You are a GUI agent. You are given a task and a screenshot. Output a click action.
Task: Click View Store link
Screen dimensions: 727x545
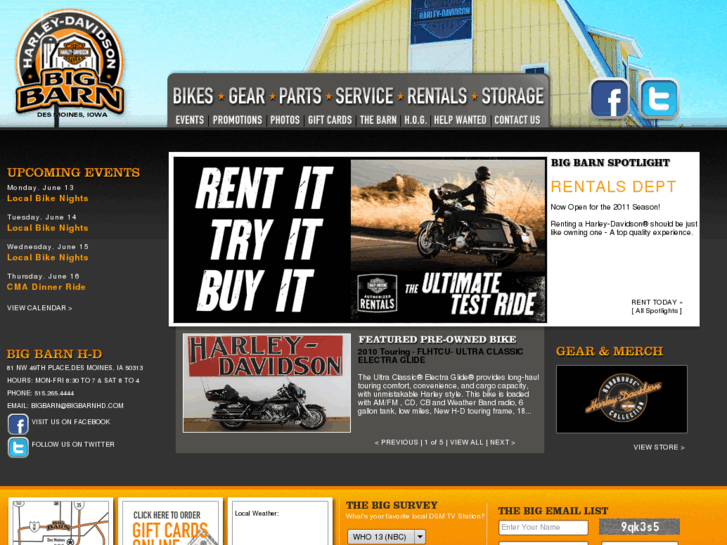tap(659, 447)
